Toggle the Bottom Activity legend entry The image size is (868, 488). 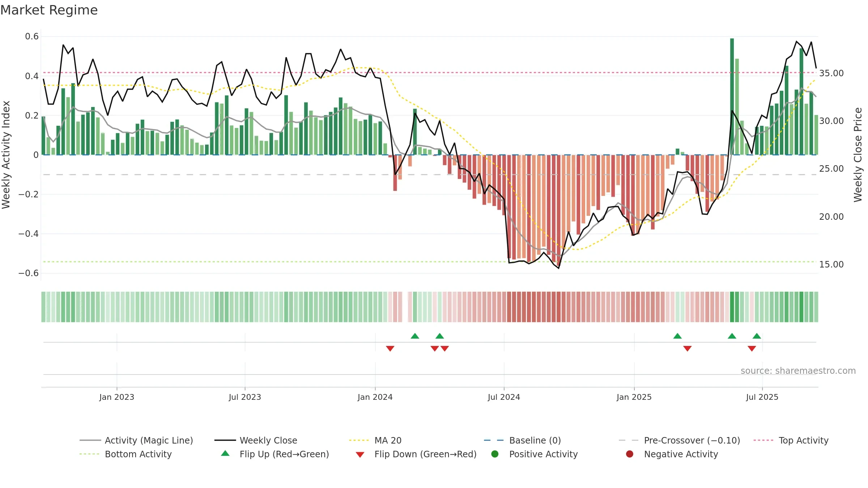[x=125, y=454]
